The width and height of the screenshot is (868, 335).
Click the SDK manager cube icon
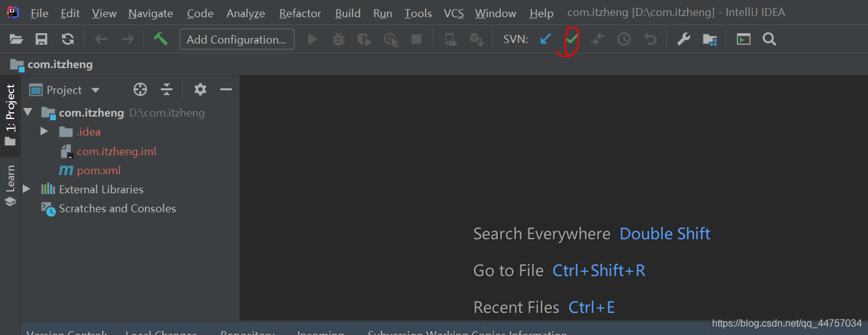[476, 40]
